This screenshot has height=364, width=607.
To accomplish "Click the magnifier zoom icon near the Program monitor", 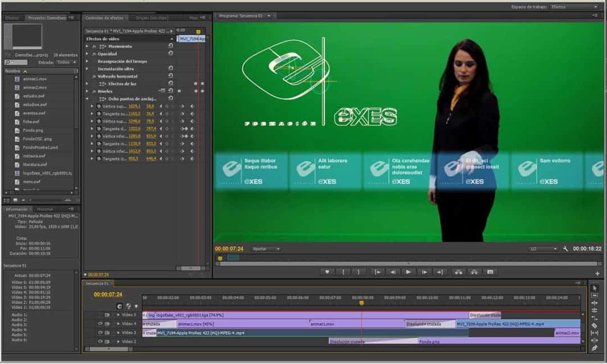I will (x=565, y=248).
